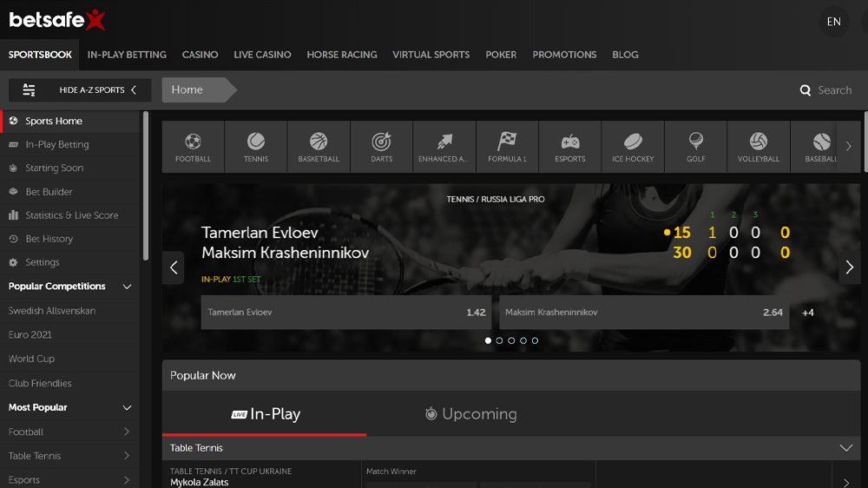This screenshot has height=488, width=868.
Task: Show +4 more markets
Action: click(x=808, y=313)
